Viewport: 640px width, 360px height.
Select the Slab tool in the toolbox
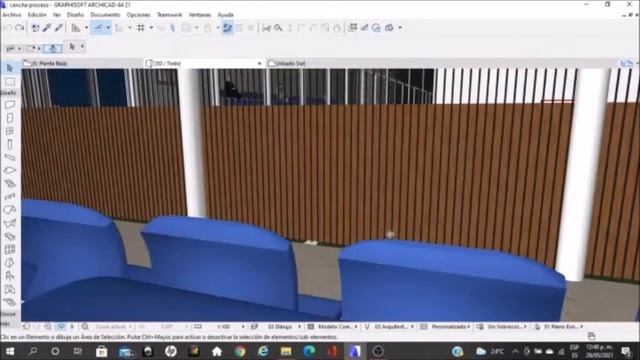pyautogui.click(x=10, y=171)
